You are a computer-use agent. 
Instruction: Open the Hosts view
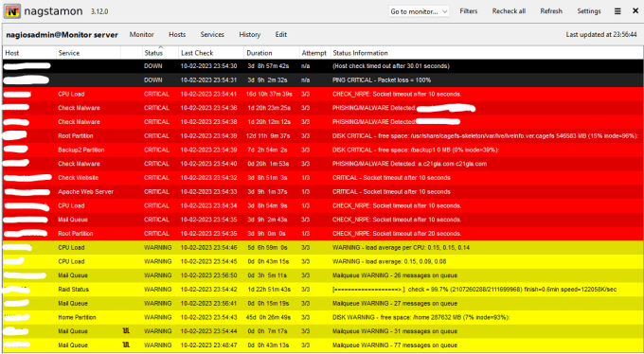(177, 34)
